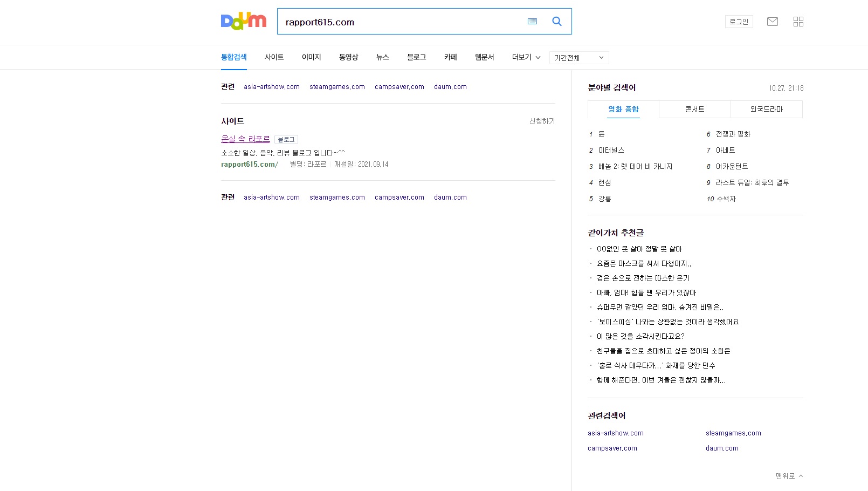The image size is (868, 491).
Task: Click top related link campsaver.com
Action: point(399,87)
